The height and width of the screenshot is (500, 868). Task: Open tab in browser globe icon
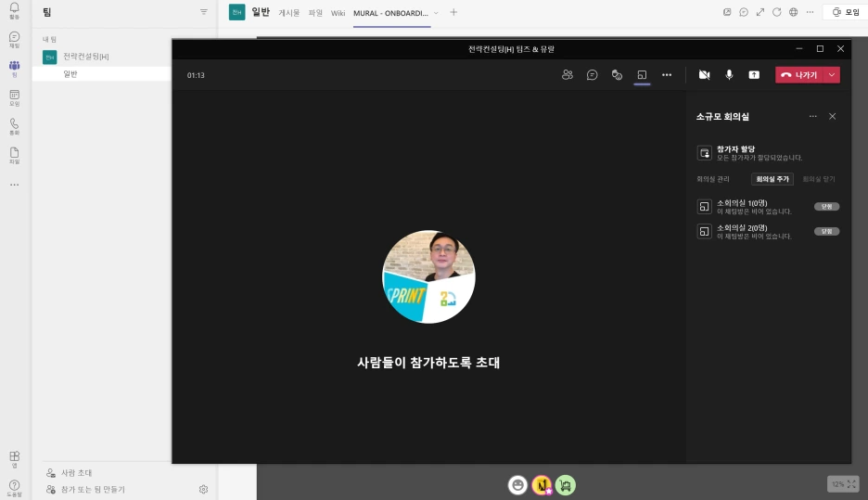click(793, 12)
